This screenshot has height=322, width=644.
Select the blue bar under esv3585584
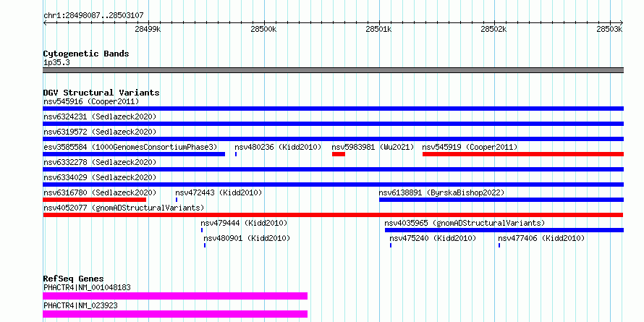(134, 154)
